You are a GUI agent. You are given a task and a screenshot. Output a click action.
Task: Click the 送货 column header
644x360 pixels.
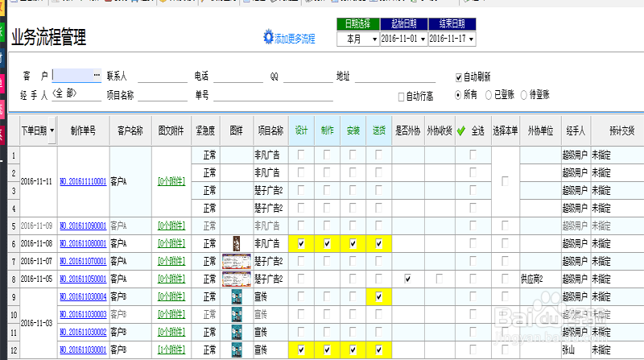tap(378, 130)
